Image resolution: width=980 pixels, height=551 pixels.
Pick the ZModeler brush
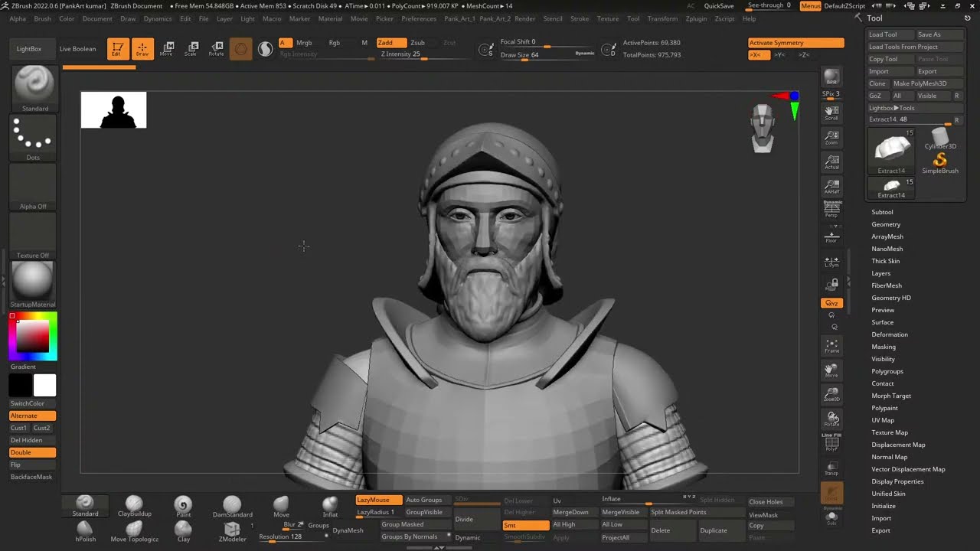tap(232, 531)
